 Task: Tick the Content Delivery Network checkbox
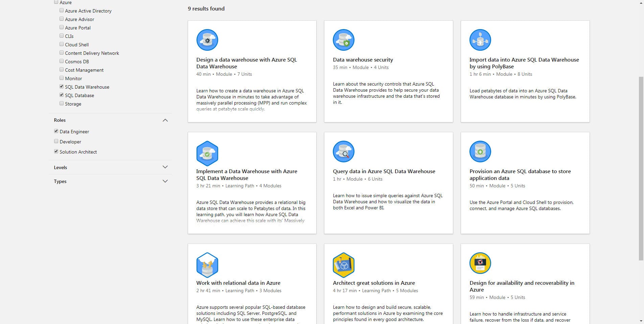pos(62,53)
